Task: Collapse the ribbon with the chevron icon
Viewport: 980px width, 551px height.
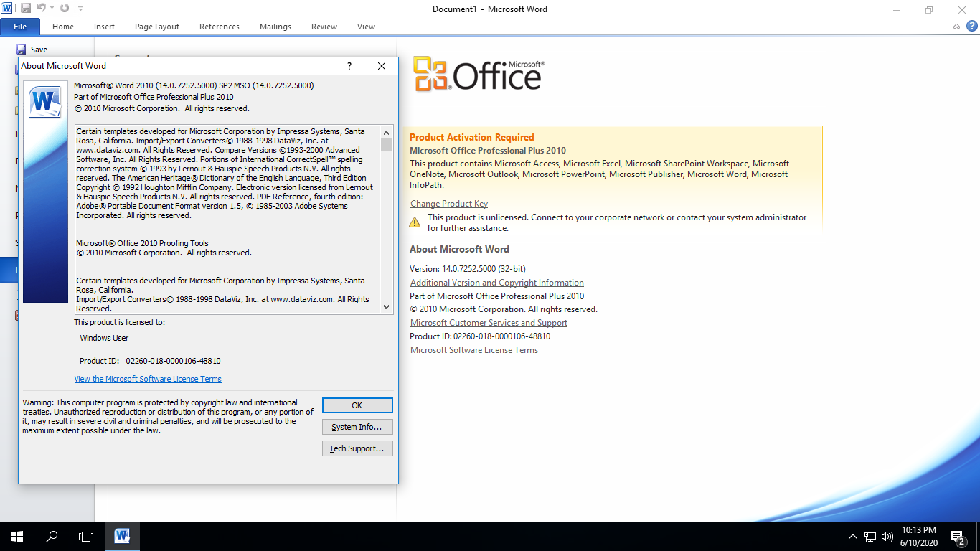Action: pyautogui.click(x=957, y=27)
